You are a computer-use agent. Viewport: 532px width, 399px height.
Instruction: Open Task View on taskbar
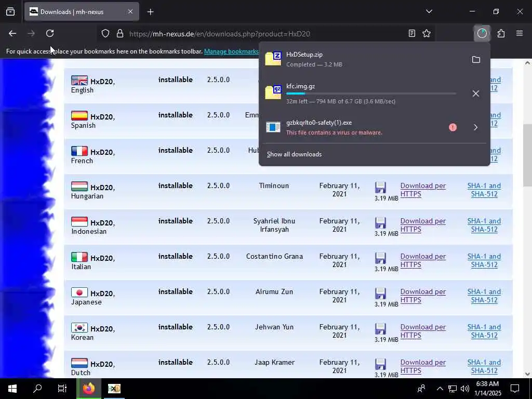[62, 389]
